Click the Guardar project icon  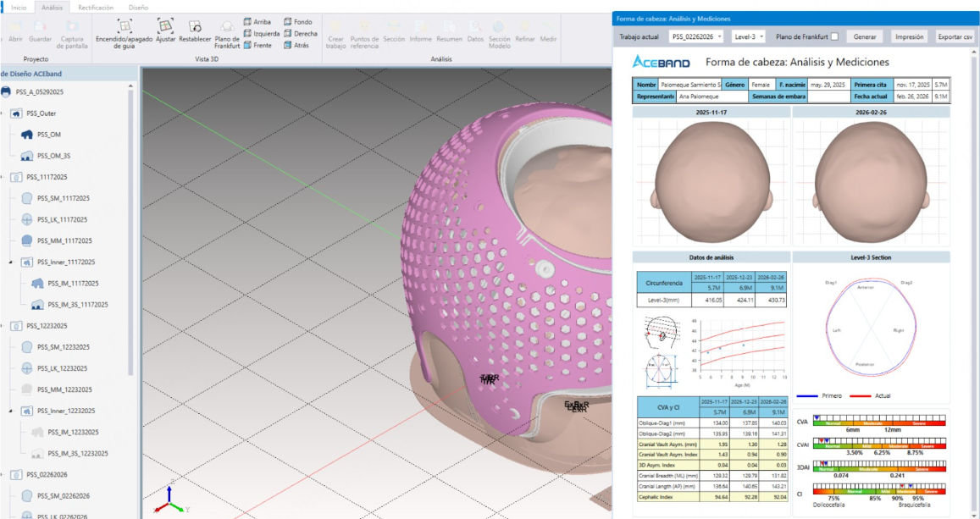click(40, 27)
